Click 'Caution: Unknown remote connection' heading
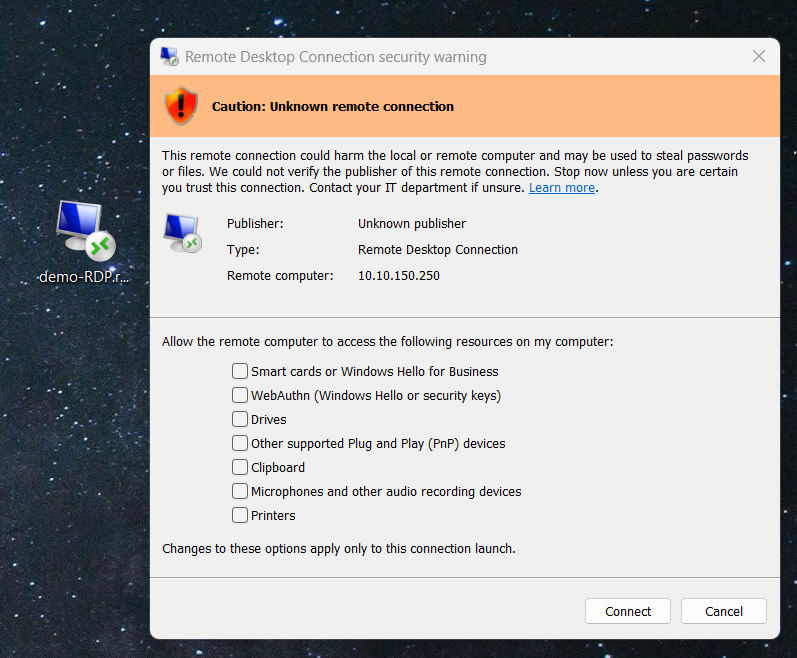 333,106
